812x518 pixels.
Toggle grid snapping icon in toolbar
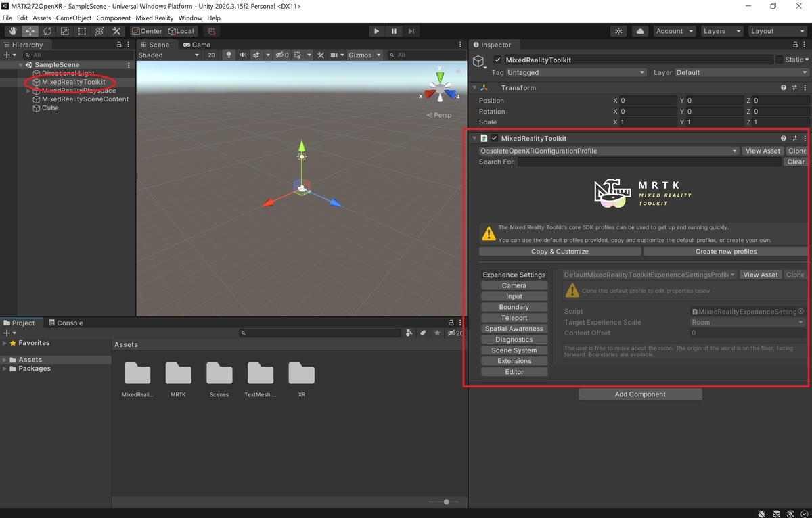point(212,31)
